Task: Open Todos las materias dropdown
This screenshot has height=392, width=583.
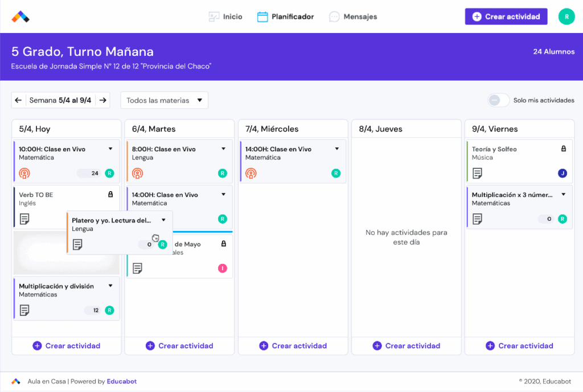Action: pyautogui.click(x=164, y=100)
